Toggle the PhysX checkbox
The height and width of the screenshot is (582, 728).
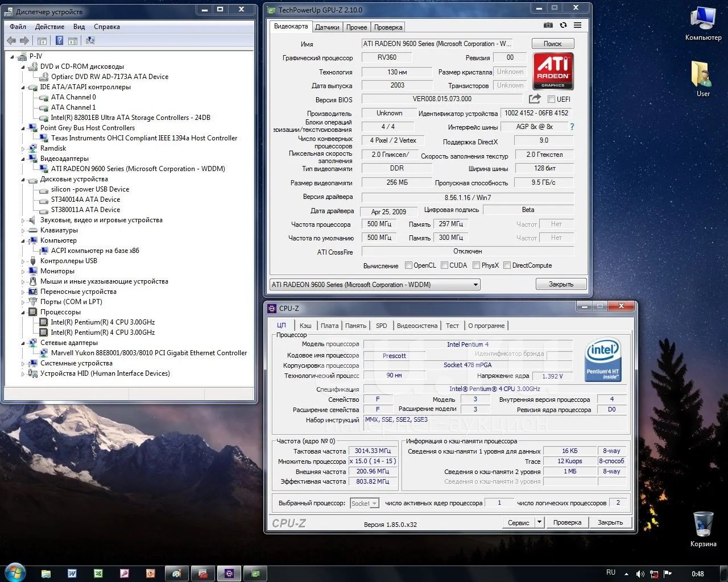click(x=476, y=265)
